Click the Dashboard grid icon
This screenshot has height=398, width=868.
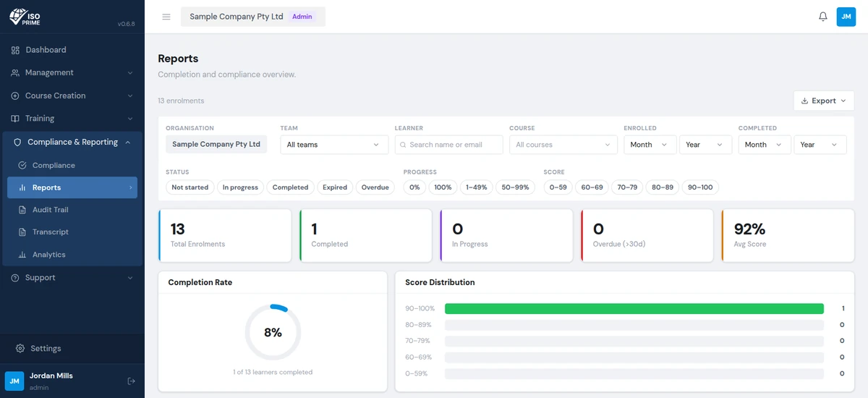click(15, 50)
